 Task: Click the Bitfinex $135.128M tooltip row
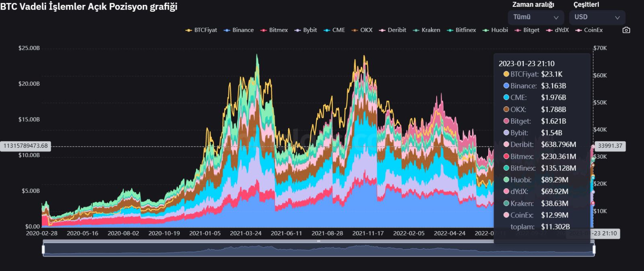tap(539, 168)
